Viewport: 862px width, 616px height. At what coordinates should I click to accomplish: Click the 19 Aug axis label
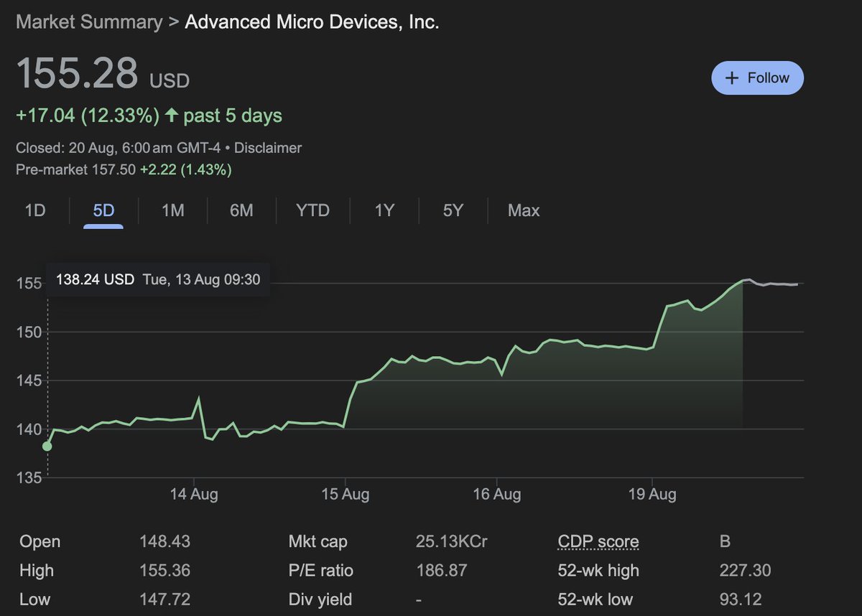click(x=652, y=495)
